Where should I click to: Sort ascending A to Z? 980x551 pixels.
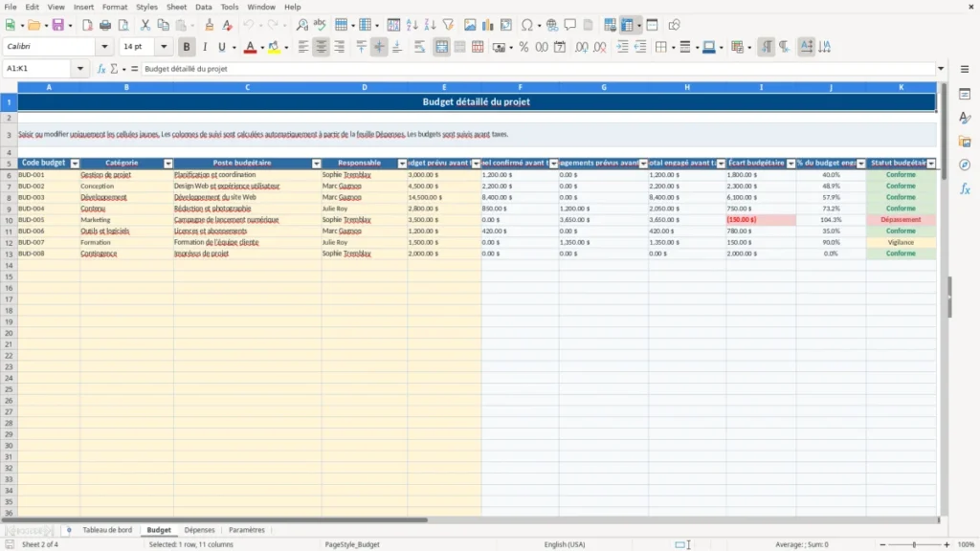pyautogui.click(x=412, y=25)
